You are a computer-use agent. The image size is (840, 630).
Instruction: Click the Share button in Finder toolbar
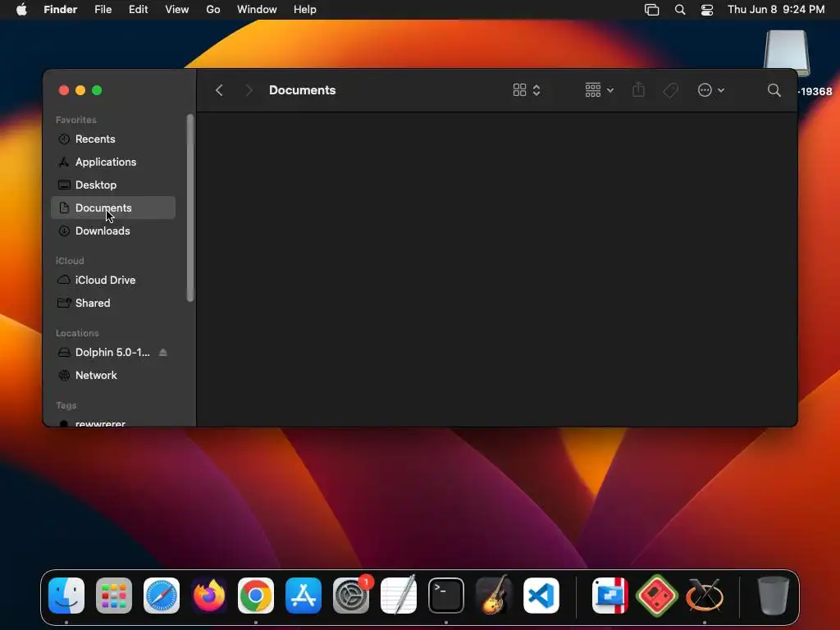pos(638,89)
